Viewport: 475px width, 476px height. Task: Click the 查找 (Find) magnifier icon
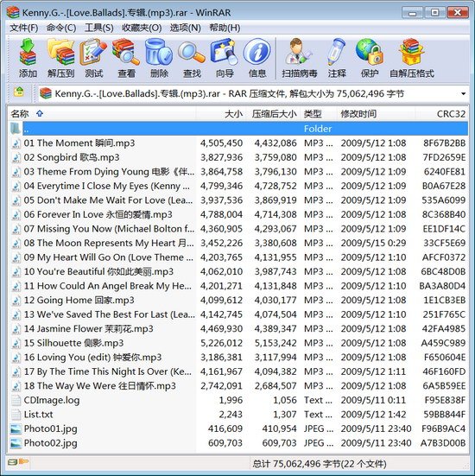192,52
